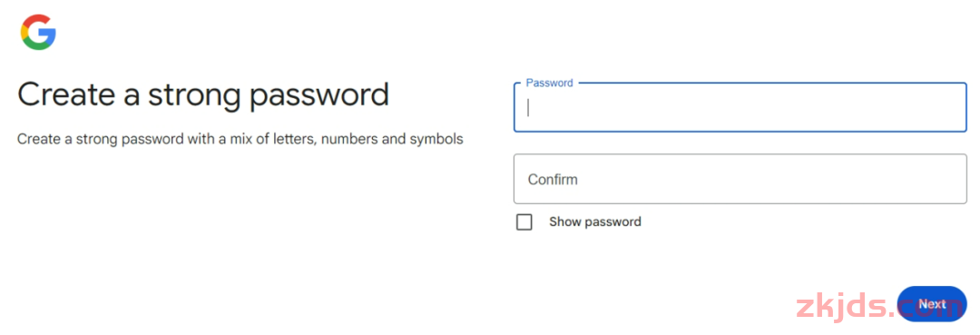Focus the Password input field
This screenshot has width=980, height=335.
(740, 107)
